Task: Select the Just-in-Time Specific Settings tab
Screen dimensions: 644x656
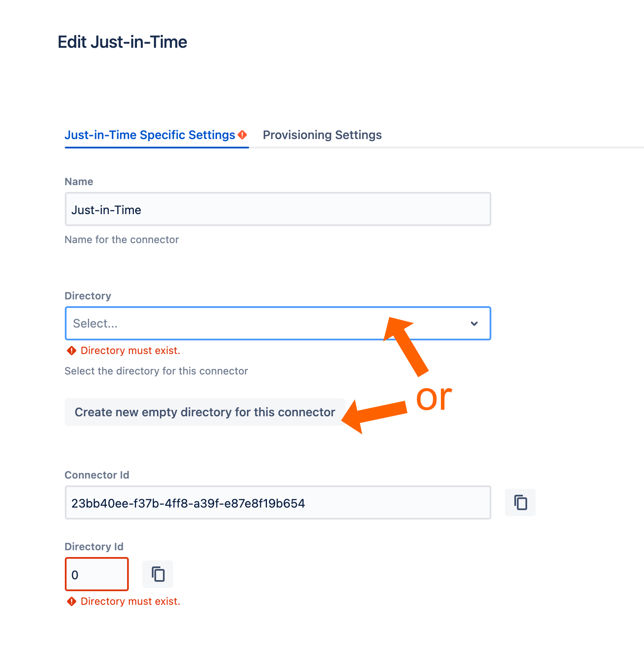Action: [x=150, y=135]
